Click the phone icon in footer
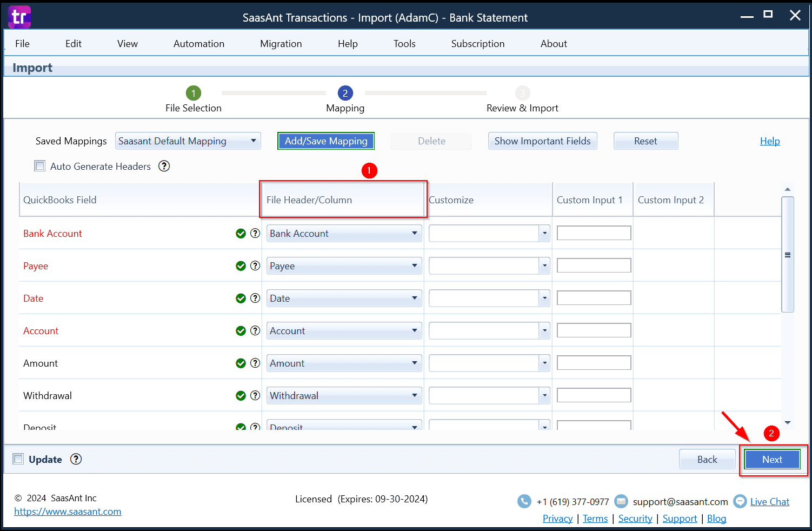 click(524, 501)
